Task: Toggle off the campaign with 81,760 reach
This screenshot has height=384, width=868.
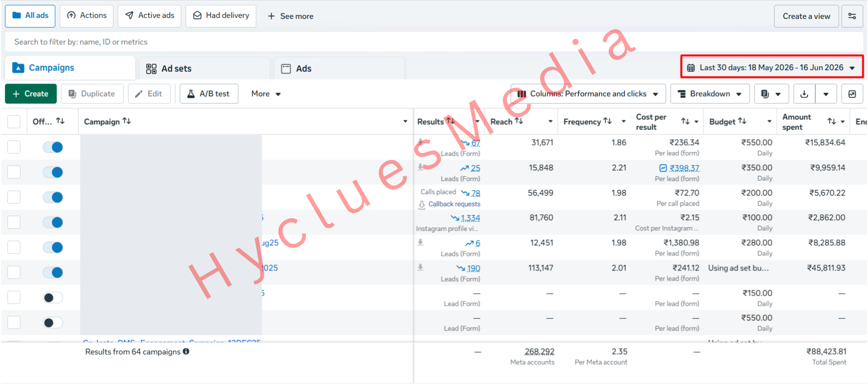Action: coord(53,222)
